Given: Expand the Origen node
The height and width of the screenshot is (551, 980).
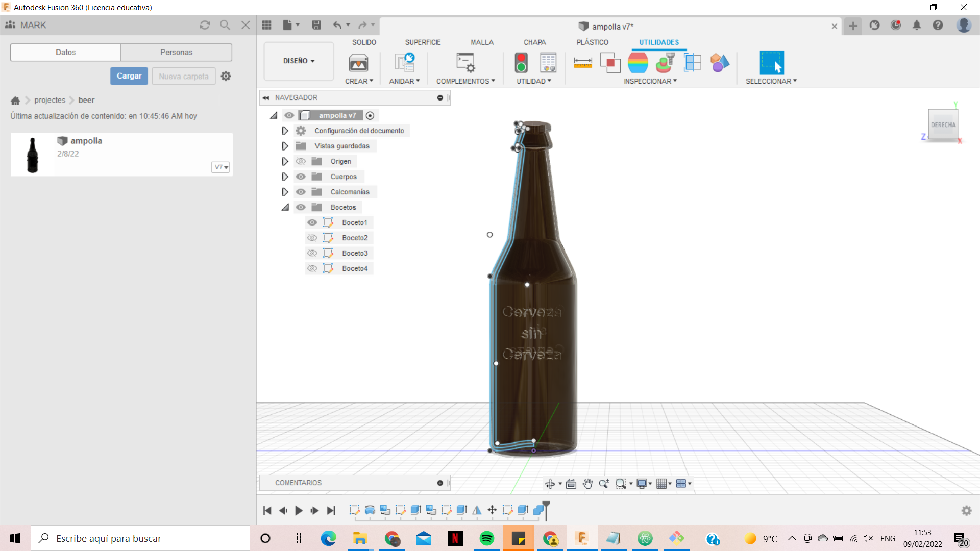Looking at the screenshot, I should (x=285, y=161).
